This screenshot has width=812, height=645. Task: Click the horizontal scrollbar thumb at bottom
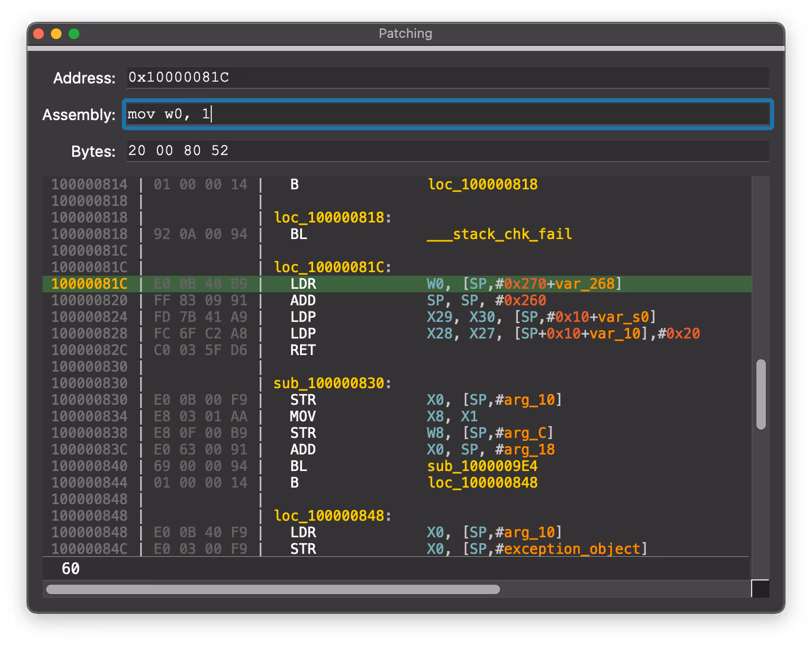(x=273, y=589)
